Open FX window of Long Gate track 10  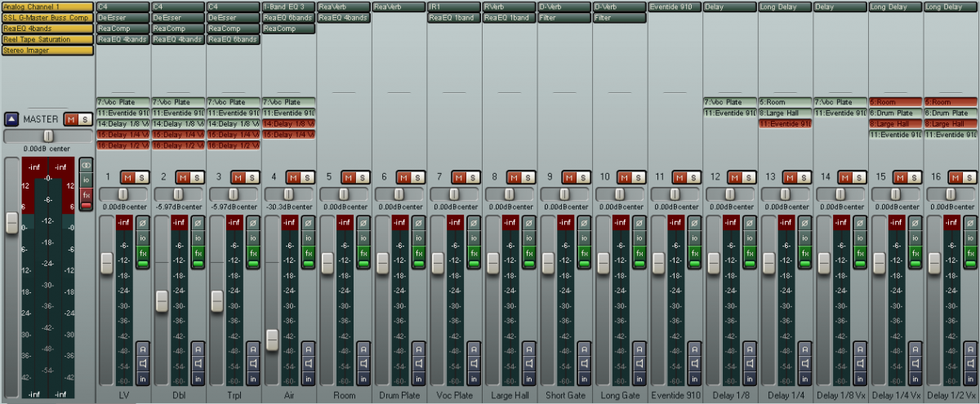[639, 253]
